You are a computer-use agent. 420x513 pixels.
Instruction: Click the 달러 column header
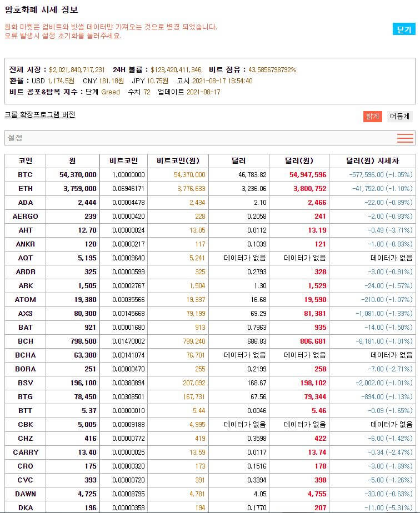click(239, 160)
